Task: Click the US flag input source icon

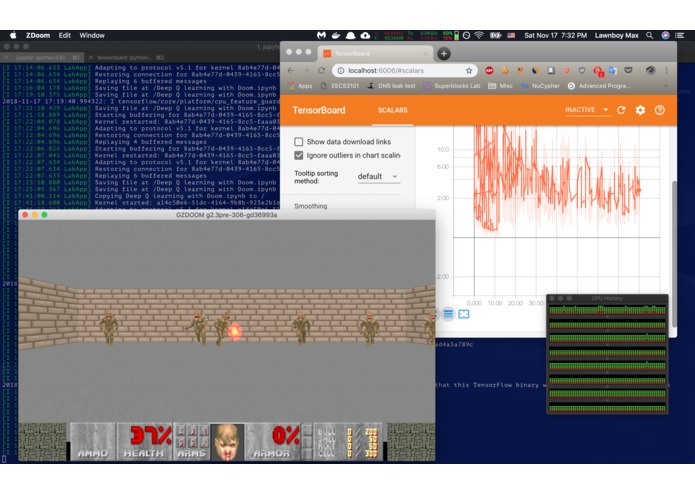Action: [x=511, y=35]
